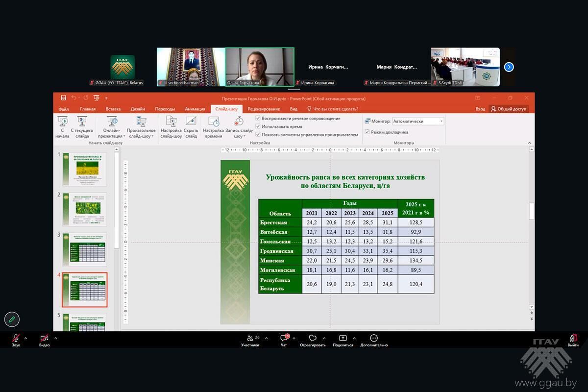Toggle 'Воспроизвести речевое сопровождение' checkbox
588x392 pixels.
pos(258,119)
